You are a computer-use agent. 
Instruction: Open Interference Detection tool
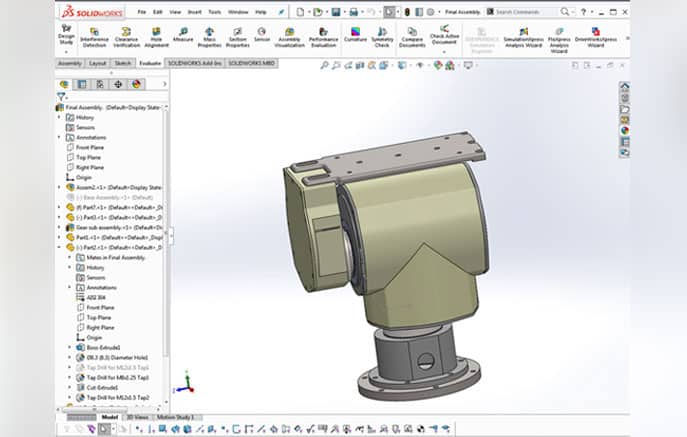(x=94, y=37)
